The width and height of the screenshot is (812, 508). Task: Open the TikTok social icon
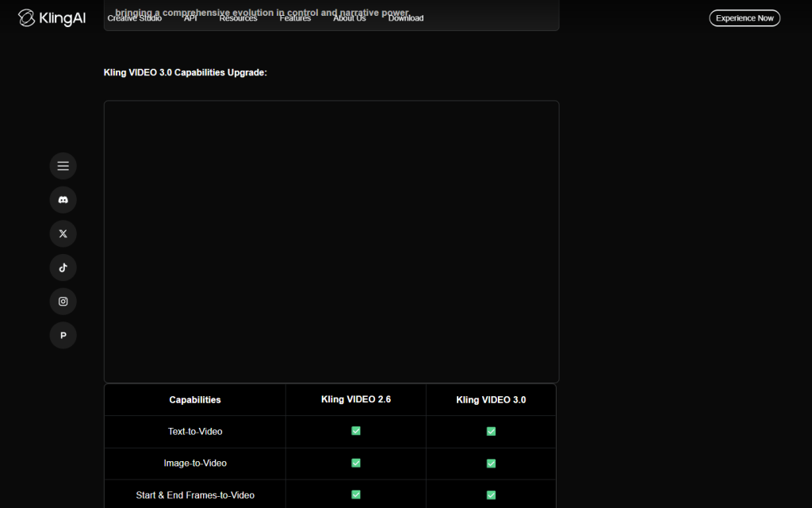pos(63,267)
